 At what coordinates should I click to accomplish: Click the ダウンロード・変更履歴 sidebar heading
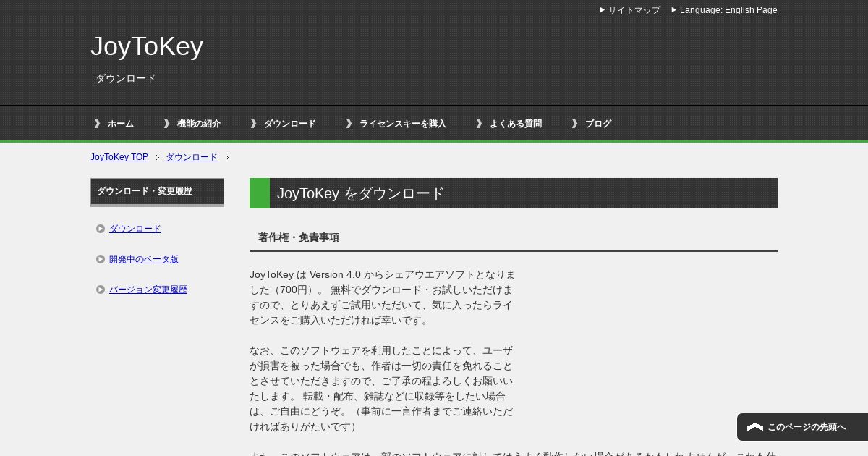[x=157, y=192]
